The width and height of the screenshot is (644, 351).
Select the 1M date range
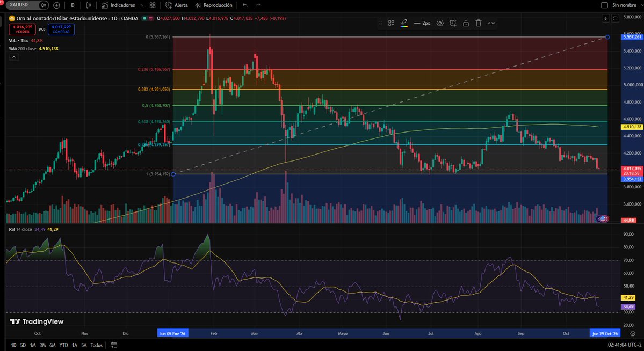tap(33, 345)
